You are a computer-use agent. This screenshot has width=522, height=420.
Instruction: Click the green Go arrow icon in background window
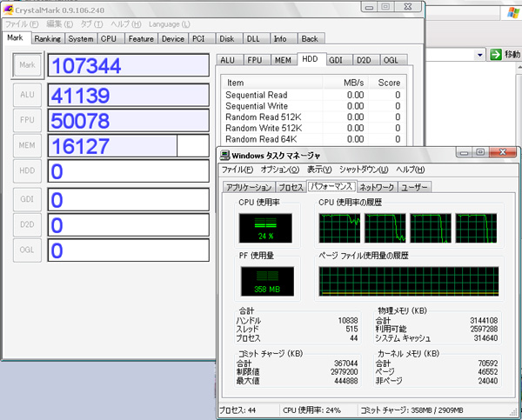tap(496, 54)
